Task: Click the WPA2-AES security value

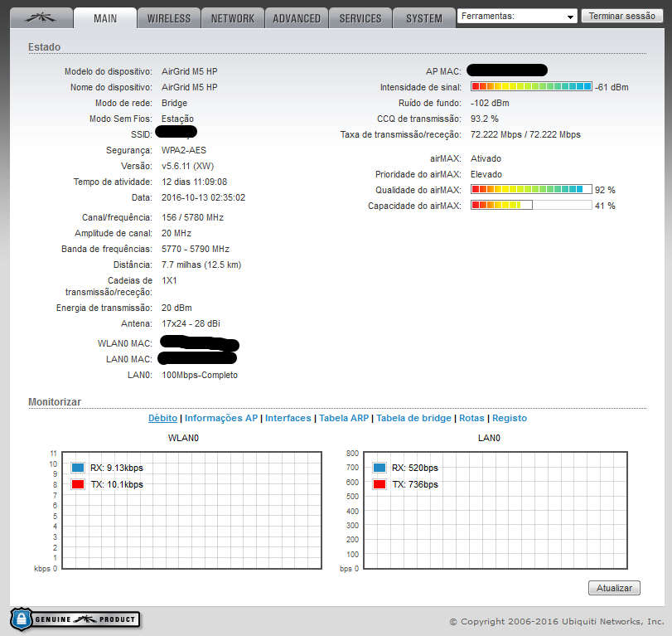Action: pos(184,150)
